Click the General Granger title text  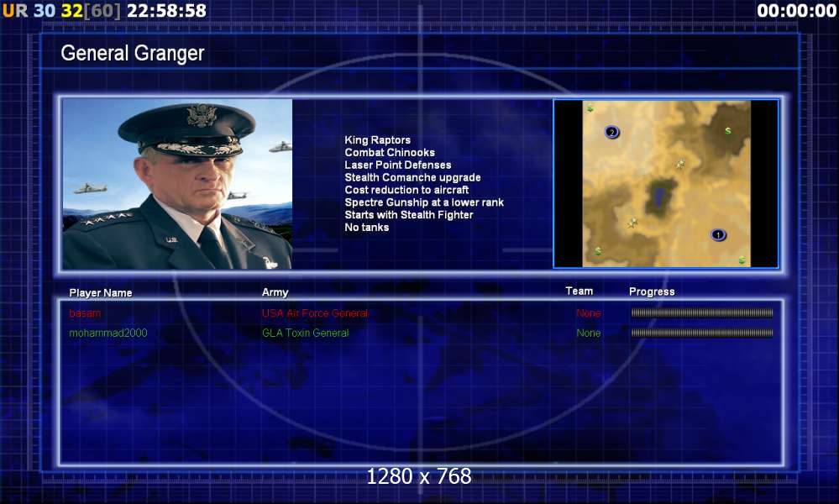(133, 53)
